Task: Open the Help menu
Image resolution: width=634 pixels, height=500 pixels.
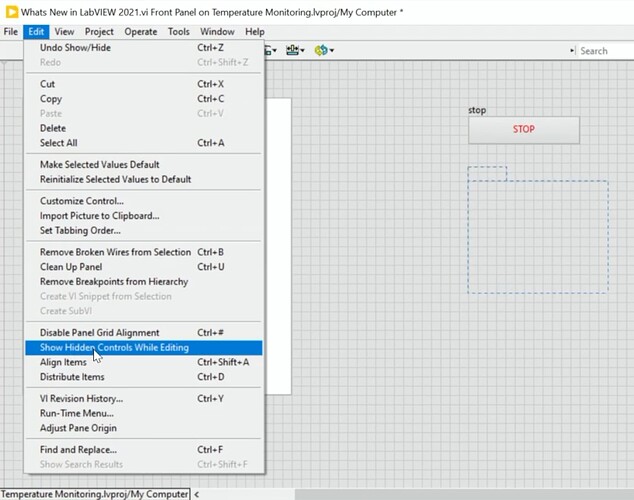Action: click(255, 32)
